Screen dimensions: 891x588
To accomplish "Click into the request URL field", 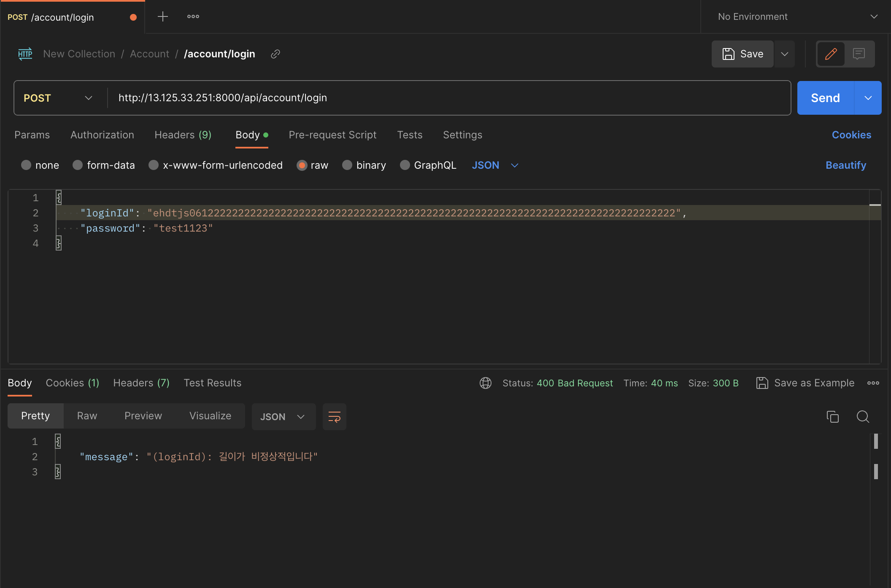I will pyautogui.click(x=447, y=98).
